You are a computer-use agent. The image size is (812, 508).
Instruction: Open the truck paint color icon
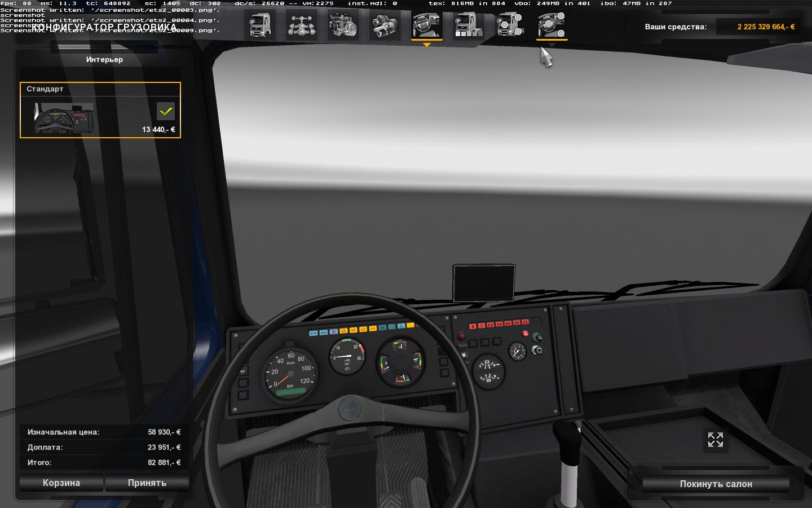pos(469,25)
